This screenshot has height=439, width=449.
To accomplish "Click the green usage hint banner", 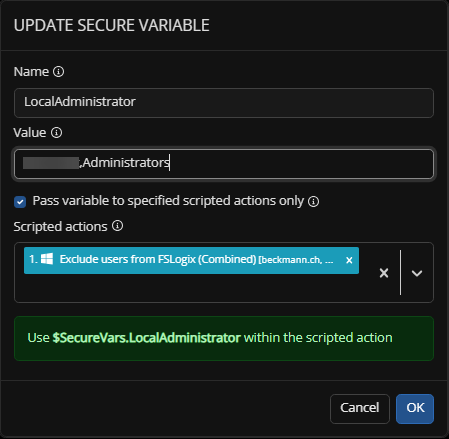I will (224, 338).
